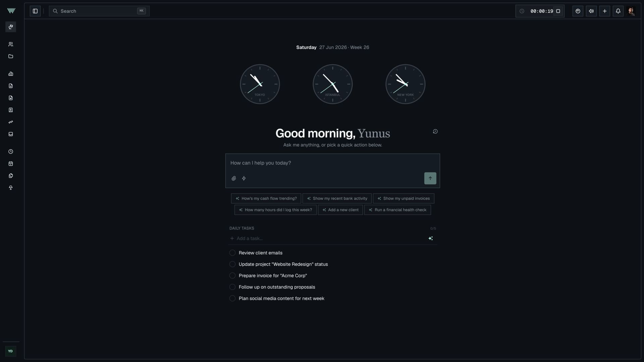Screen dimensions: 644x362
Task: Focus the 'How can I help you today?' input
Action: pos(333,163)
